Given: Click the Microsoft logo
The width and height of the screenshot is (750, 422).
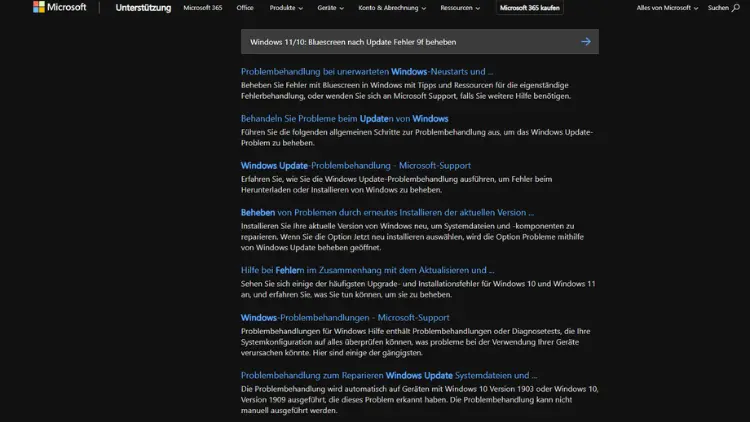Looking at the screenshot, I should tap(60, 7).
